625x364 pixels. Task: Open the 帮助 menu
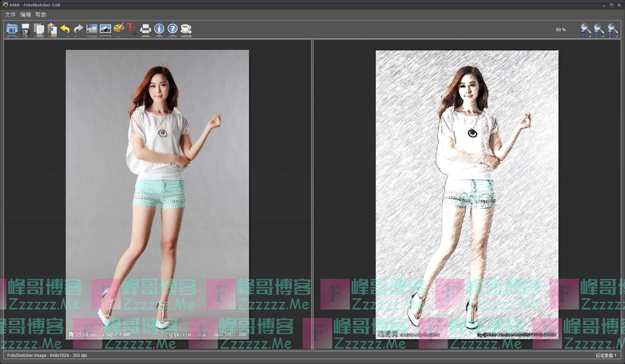[41, 15]
